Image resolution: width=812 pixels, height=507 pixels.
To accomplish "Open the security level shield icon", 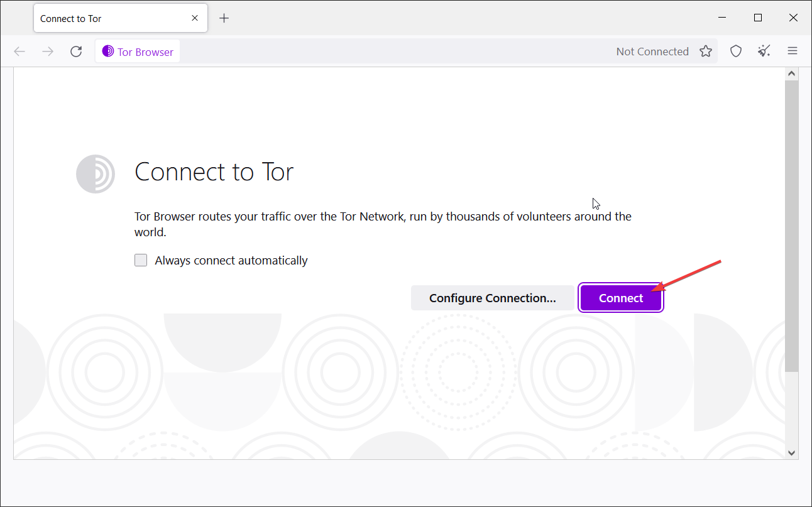I will 736,52.
